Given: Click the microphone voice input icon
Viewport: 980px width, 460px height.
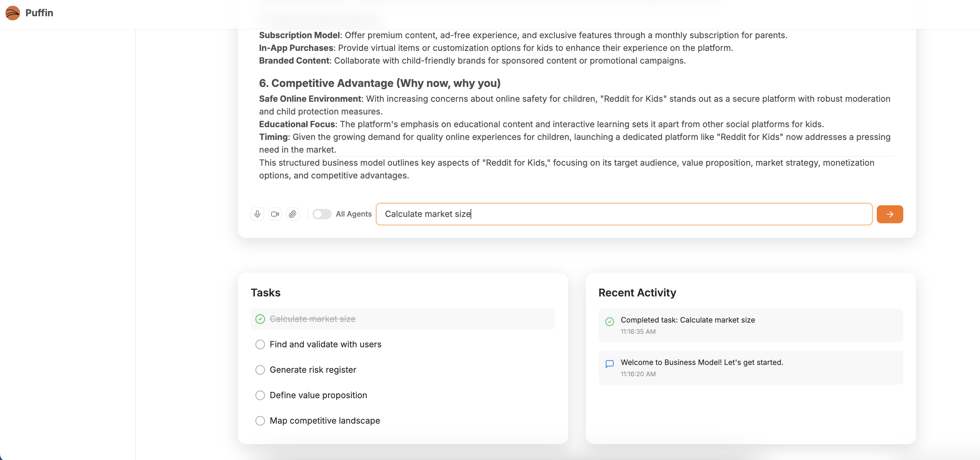Looking at the screenshot, I should (x=257, y=214).
